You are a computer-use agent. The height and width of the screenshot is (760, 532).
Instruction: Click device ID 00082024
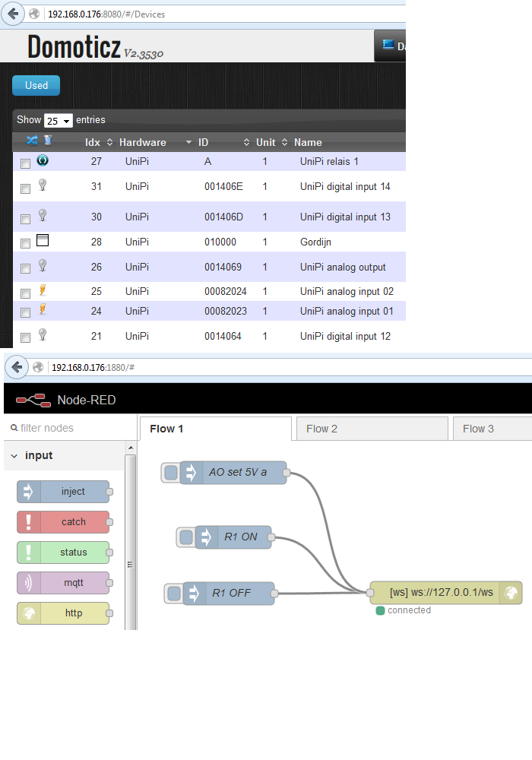[x=225, y=291]
